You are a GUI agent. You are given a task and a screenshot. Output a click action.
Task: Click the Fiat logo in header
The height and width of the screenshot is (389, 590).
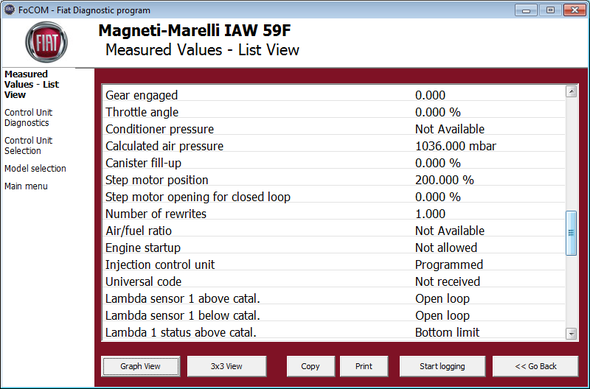[47, 42]
